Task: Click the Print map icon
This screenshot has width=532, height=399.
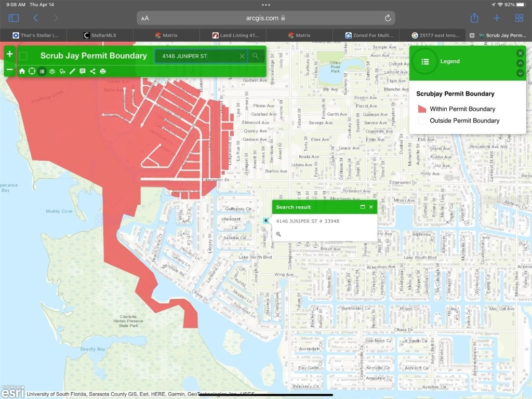Action: [103, 71]
